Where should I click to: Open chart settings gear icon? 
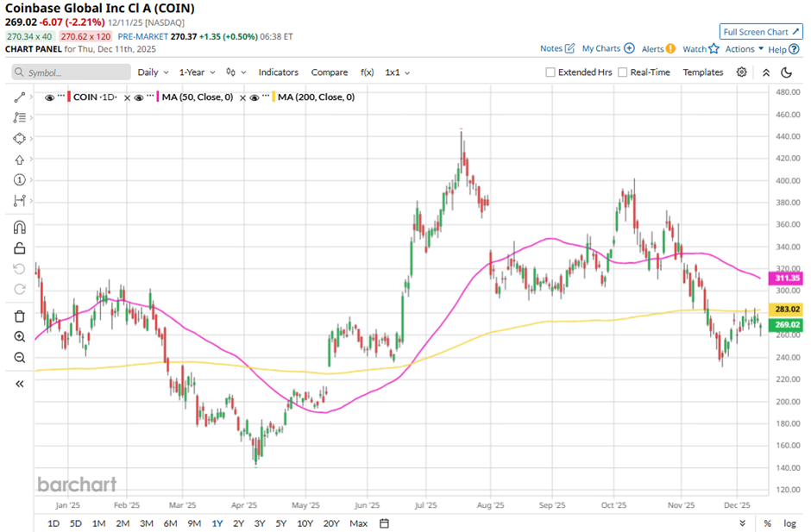pyautogui.click(x=742, y=72)
